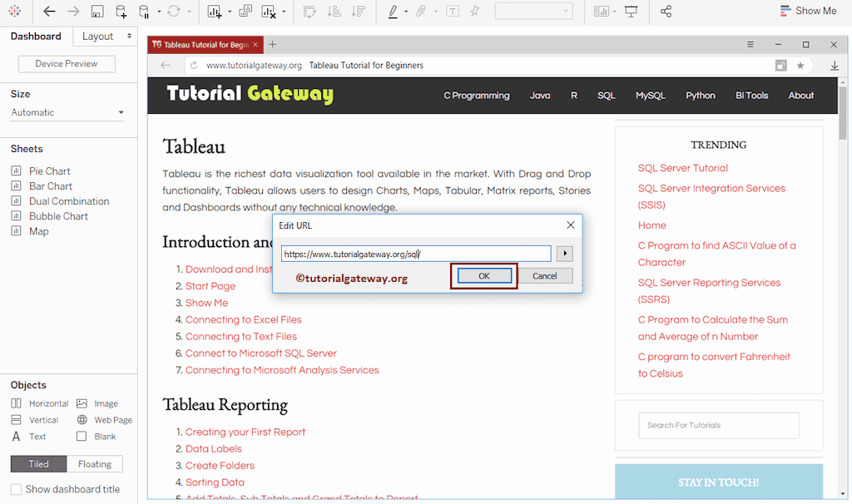This screenshot has height=504, width=852.
Task: Click the Presentation Mode icon
Action: coord(631,12)
